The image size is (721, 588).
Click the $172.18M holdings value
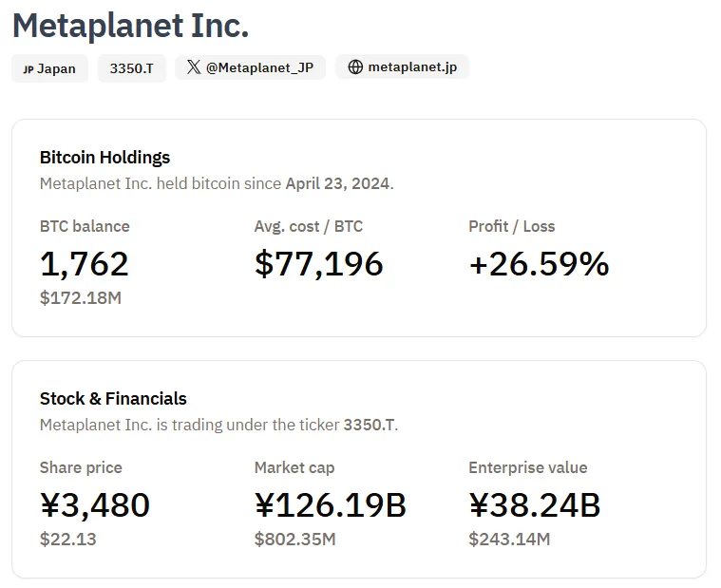coord(81,298)
